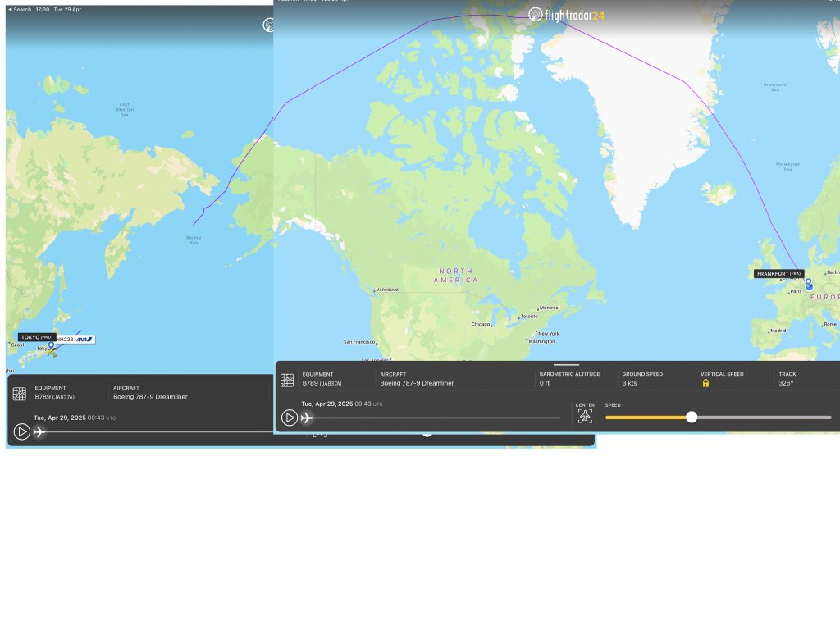This screenshot has height=630, width=840.
Task: Click airplane marker on right timeline
Action: pyautogui.click(x=307, y=418)
